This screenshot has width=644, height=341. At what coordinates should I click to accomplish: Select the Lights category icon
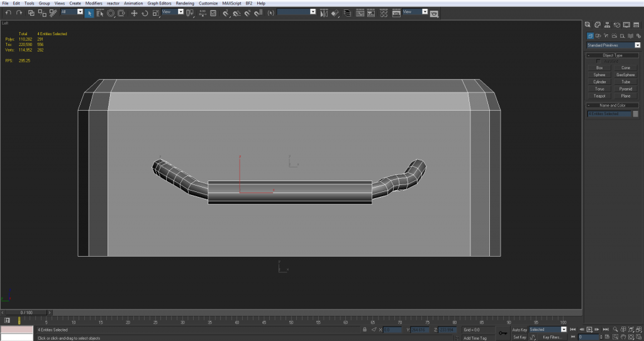606,36
